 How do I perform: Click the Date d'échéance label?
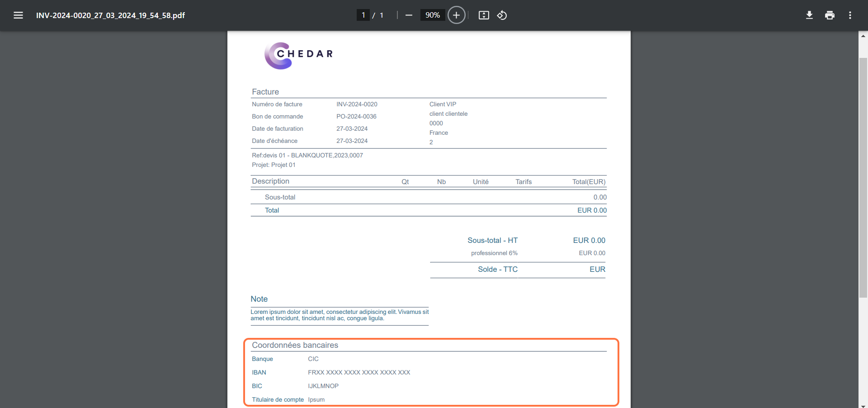point(274,141)
